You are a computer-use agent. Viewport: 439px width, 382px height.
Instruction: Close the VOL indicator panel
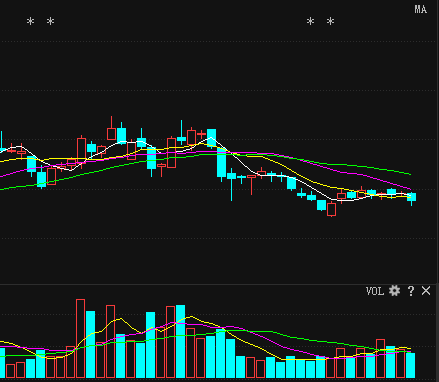[426, 291]
